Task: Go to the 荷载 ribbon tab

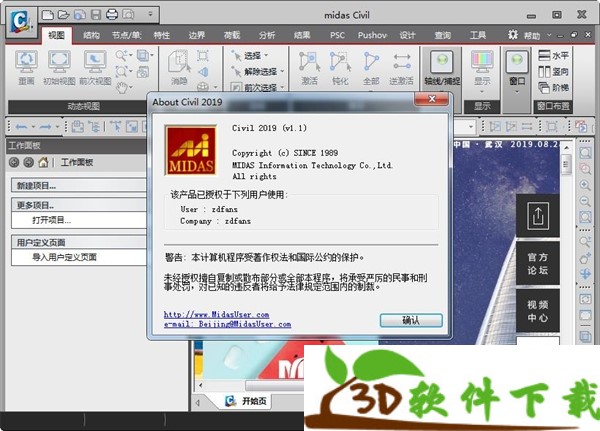Action: (232, 35)
